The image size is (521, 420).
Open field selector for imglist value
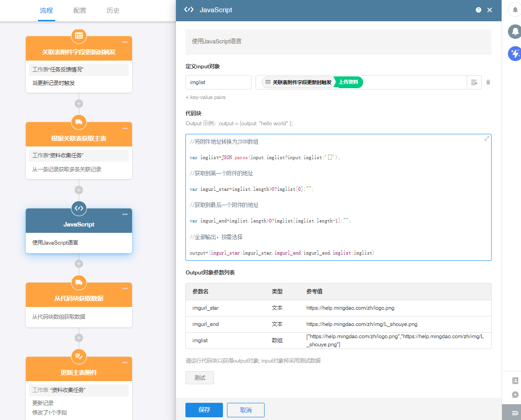(x=474, y=82)
